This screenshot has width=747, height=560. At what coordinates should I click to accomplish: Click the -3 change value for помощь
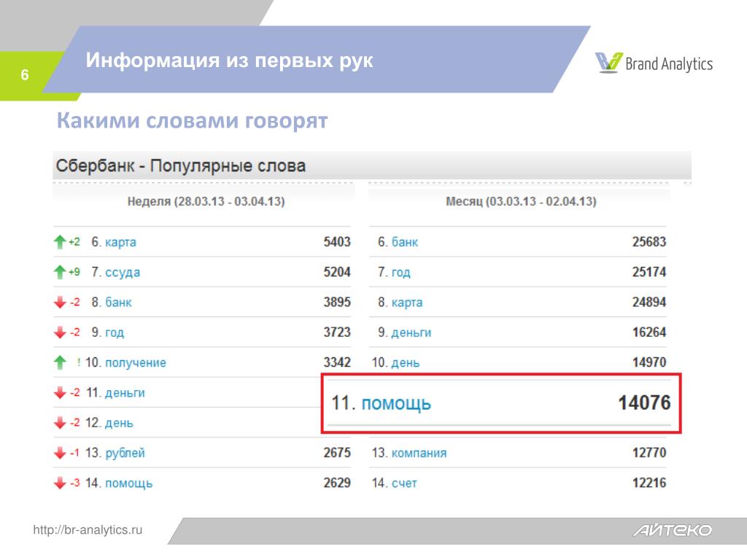click(x=75, y=483)
